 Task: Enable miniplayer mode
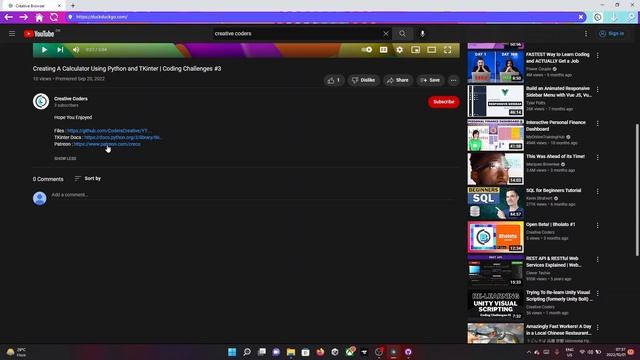point(416,50)
